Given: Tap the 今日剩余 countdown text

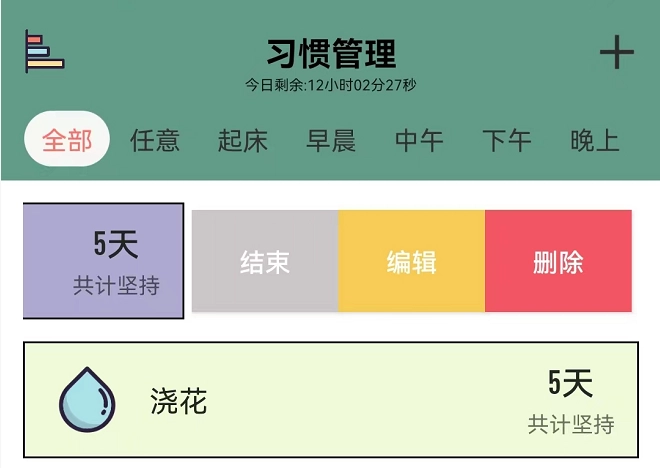Looking at the screenshot, I should point(331,85).
